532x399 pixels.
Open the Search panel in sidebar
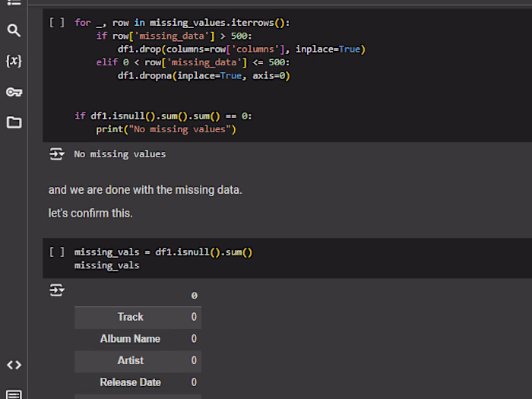(14, 30)
